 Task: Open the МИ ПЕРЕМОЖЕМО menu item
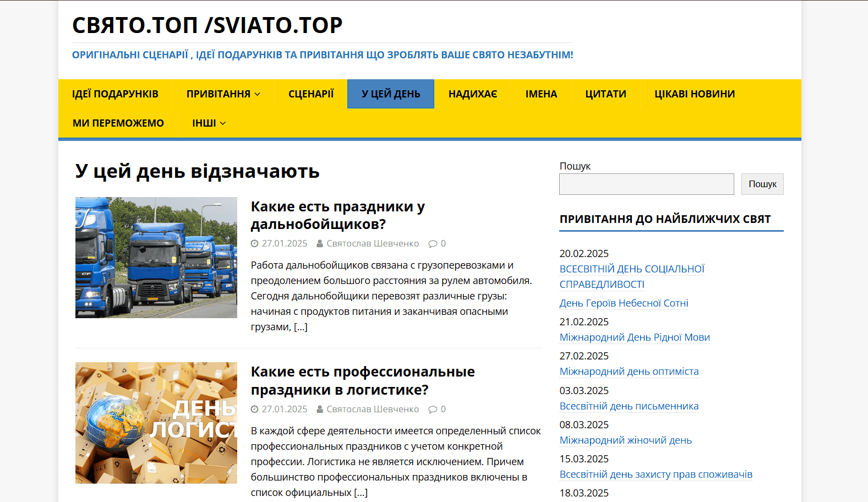tap(118, 123)
